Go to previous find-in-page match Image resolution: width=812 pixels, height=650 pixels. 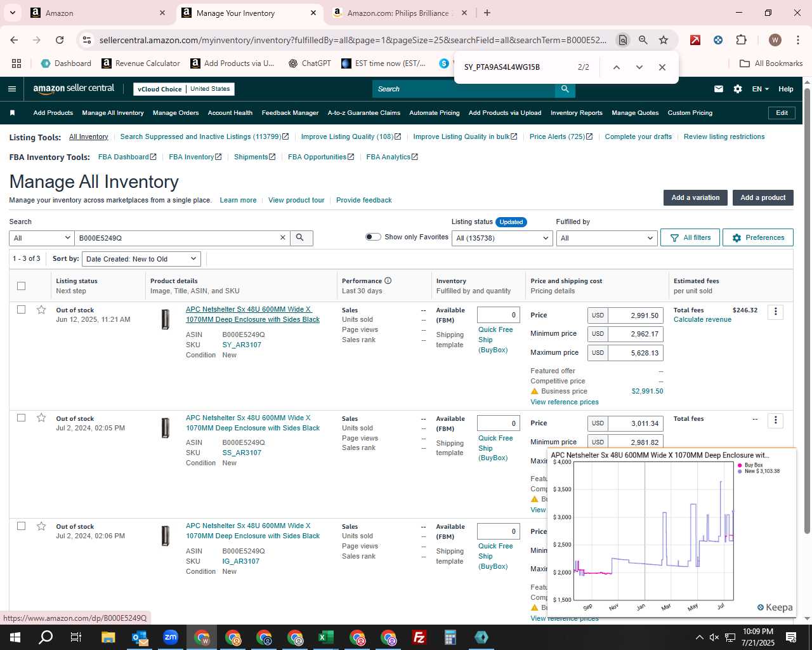616,67
